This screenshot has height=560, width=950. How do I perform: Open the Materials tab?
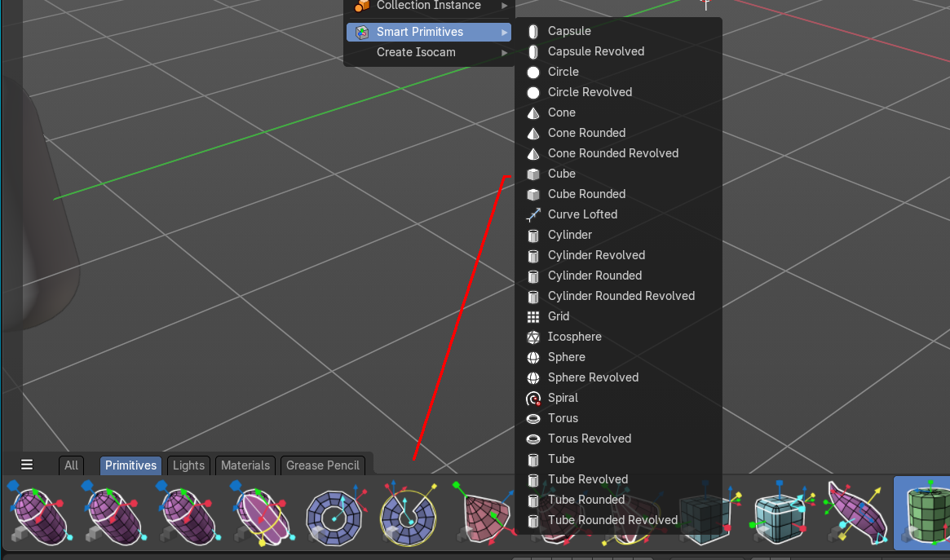(x=245, y=465)
